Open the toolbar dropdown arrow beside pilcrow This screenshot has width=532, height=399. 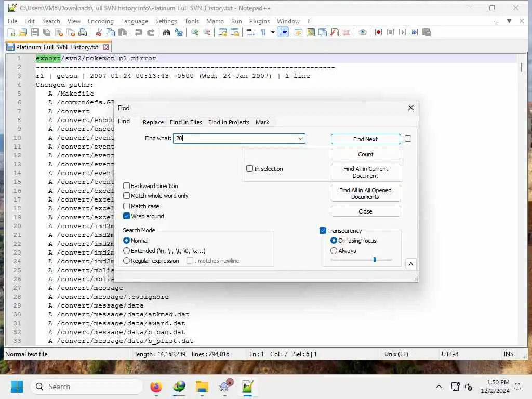coord(273,33)
